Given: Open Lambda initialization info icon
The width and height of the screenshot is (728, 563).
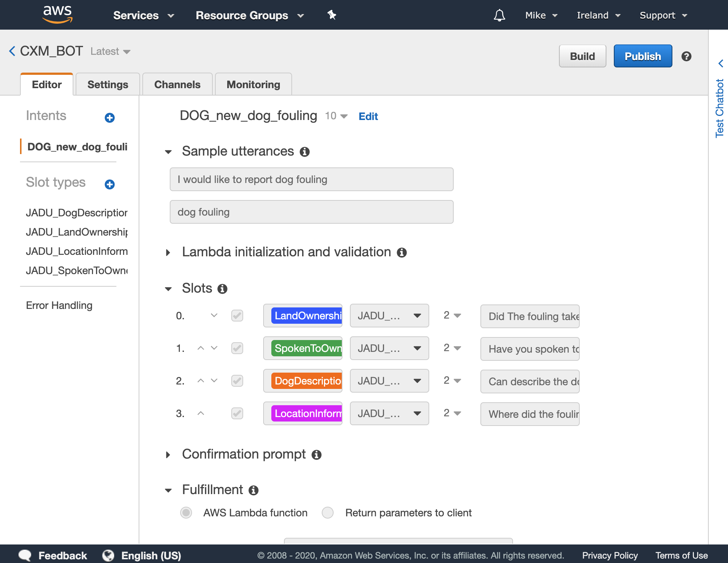Looking at the screenshot, I should [x=402, y=253].
